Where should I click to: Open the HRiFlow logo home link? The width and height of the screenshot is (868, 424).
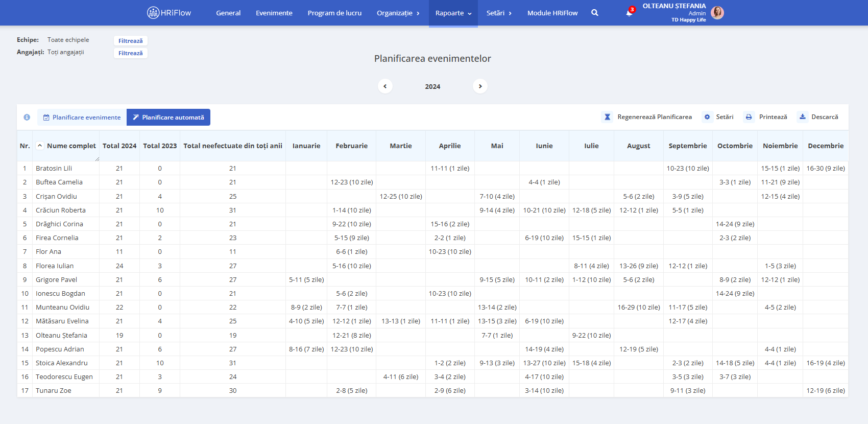click(x=169, y=13)
